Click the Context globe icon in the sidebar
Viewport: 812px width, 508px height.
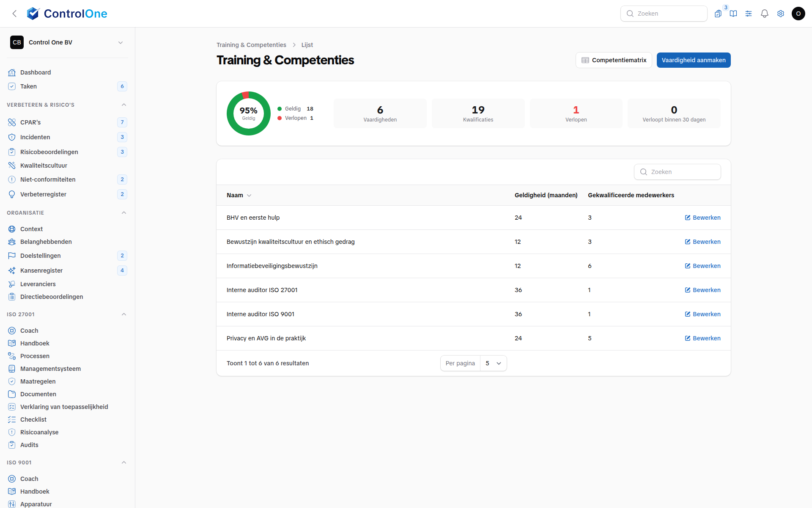pyautogui.click(x=12, y=229)
